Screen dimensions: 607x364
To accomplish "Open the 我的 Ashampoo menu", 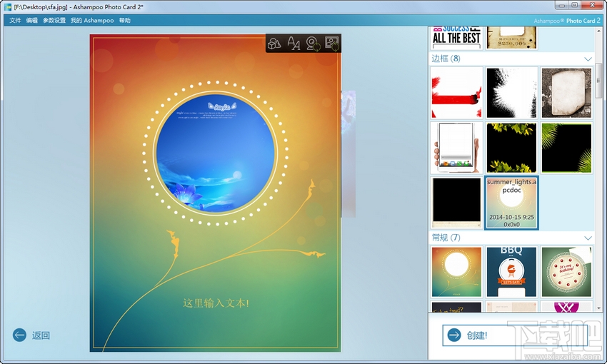I will 92,21.
